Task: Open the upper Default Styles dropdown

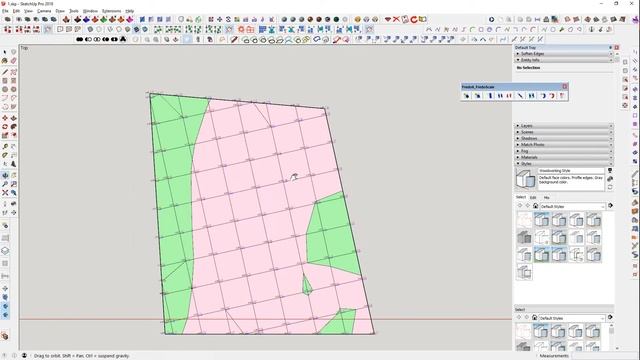Action: point(572,206)
